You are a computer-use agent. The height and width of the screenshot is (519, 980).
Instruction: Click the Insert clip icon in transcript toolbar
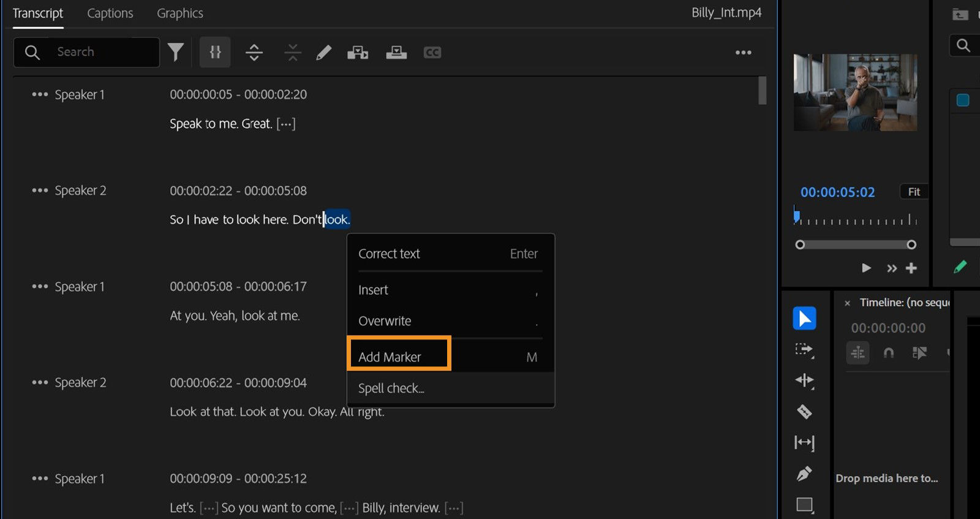click(358, 53)
